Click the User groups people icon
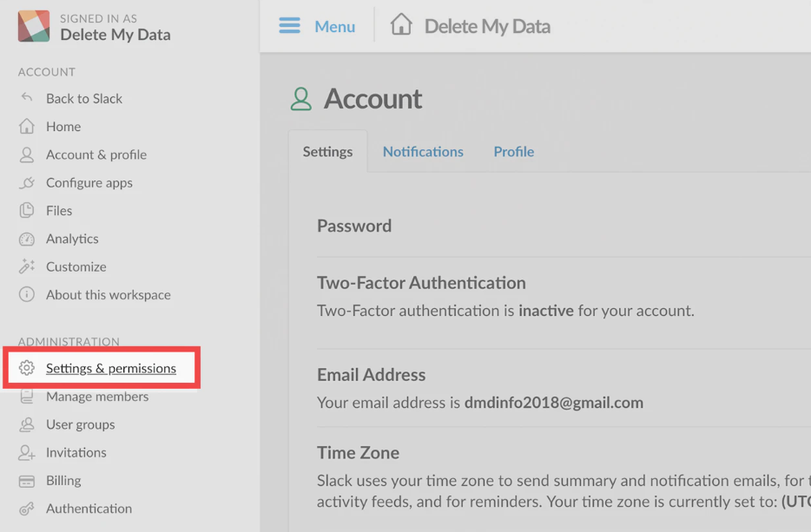Image resolution: width=811 pixels, height=532 pixels. tap(27, 424)
